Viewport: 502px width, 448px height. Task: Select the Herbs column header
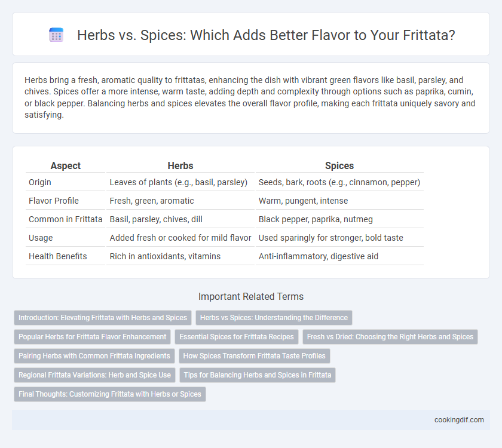pos(180,165)
